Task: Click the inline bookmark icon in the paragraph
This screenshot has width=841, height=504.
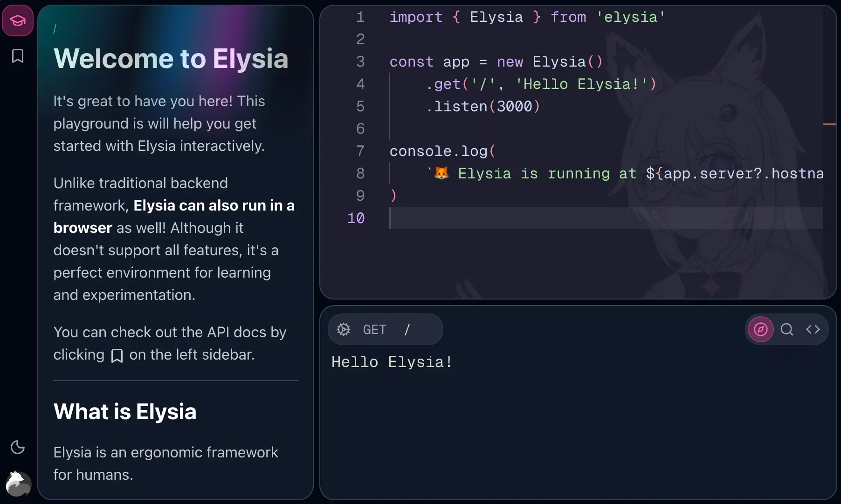Action: coord(117,355)
